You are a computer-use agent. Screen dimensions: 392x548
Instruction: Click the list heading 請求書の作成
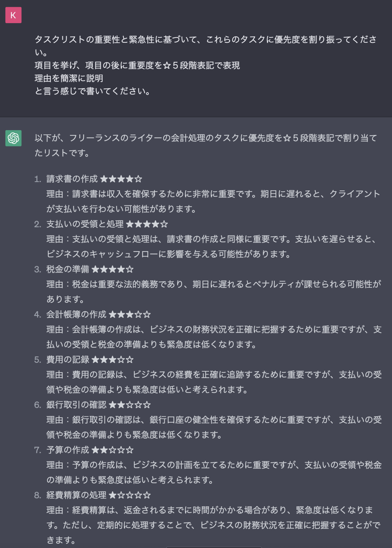pos(72,179)
